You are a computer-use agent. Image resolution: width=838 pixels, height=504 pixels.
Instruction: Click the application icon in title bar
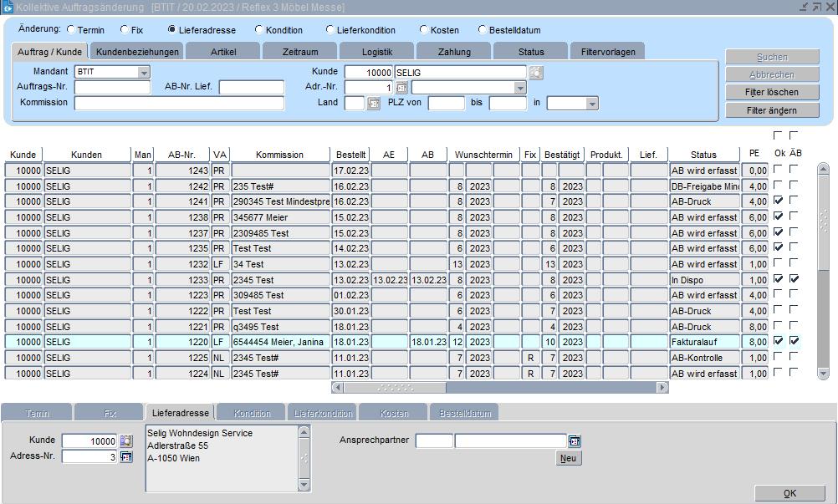coord(8,7)
